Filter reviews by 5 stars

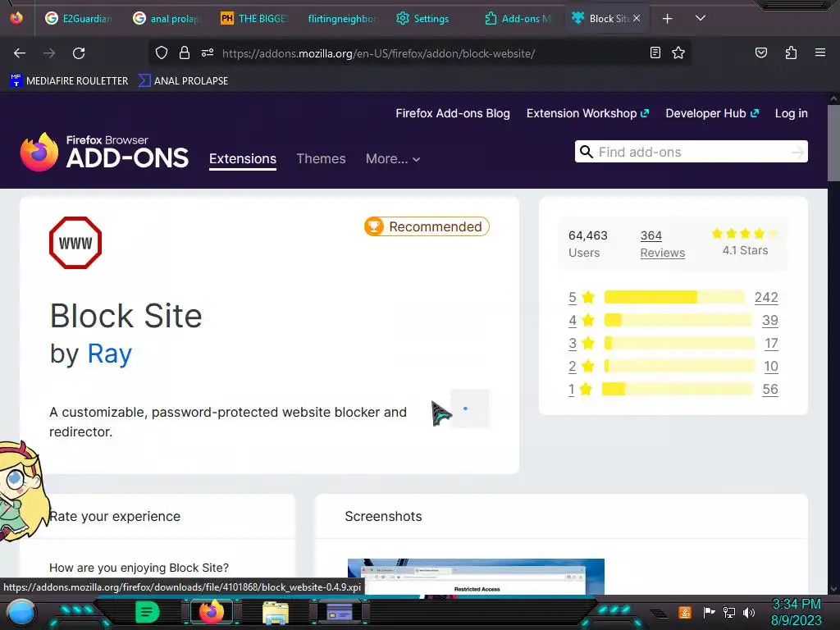click(x=582, y=297)
